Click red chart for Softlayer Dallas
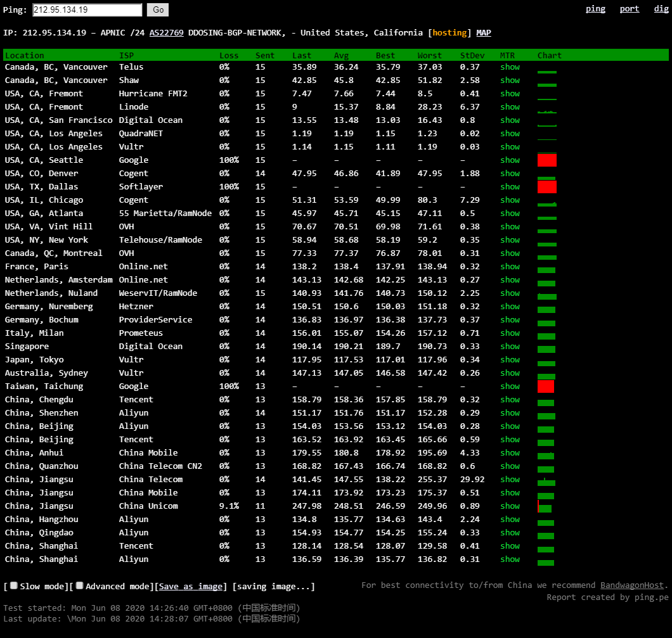This screenshot has width=672, height=638. point(547,187)
